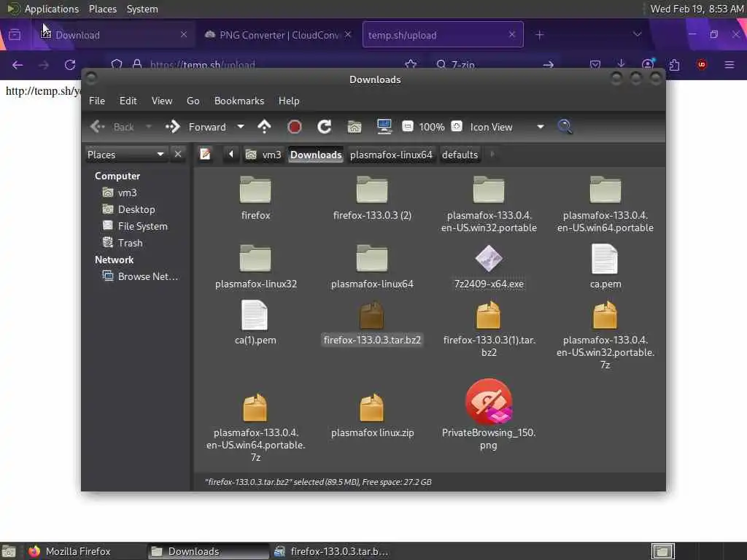Open firefox-133.0.3.tar.b… taskbar window
747x560 pixels.
tap(332, 551)
